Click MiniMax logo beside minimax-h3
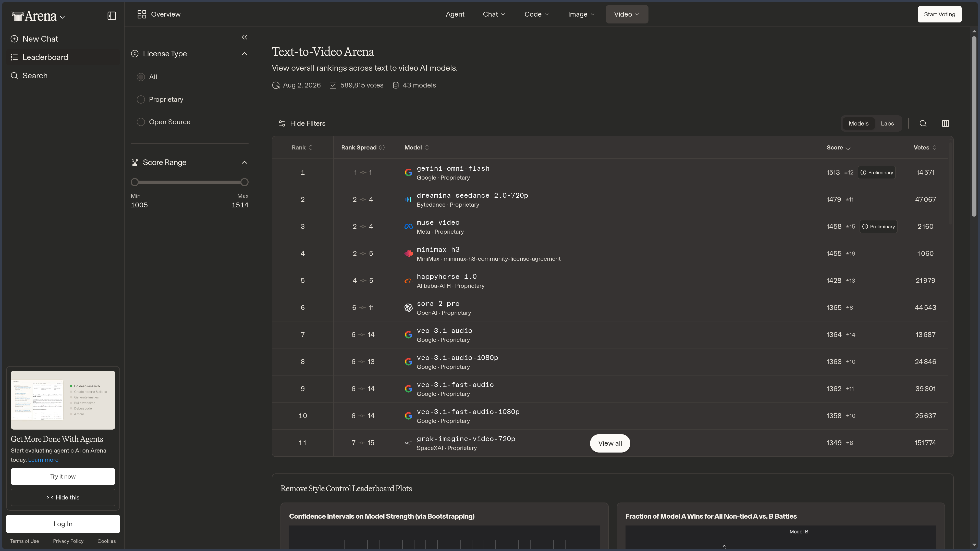The height and width of the screenshot is (551, 980). (408, 253)
